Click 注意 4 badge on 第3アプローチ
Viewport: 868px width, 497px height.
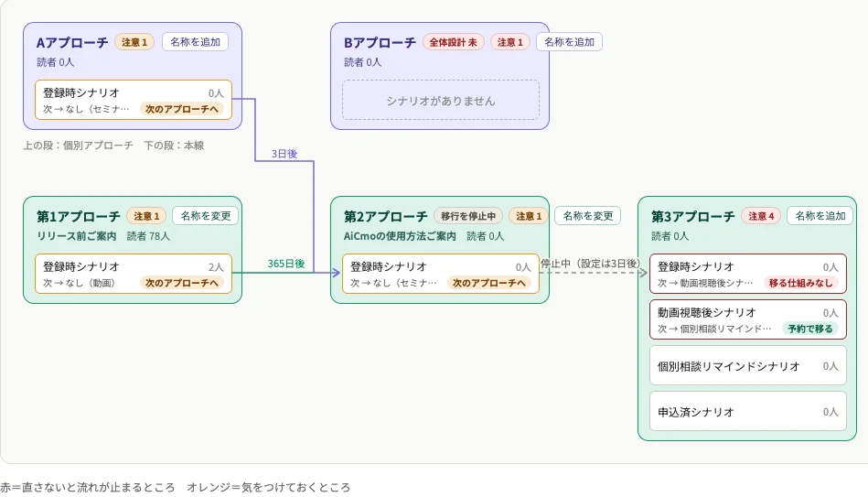(x=761, y=216)
